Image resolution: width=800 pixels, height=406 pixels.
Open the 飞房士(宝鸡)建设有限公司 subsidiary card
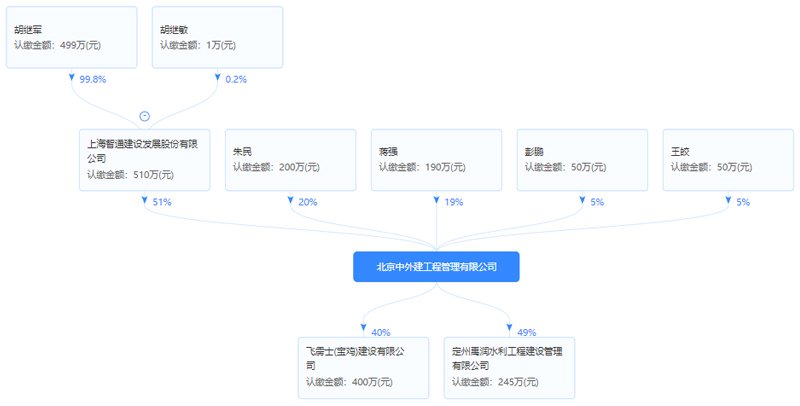(x=363, y=368)
